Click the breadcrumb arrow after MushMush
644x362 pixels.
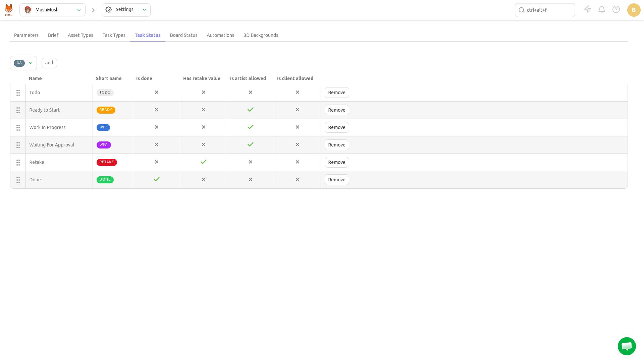tap(94, 10)
